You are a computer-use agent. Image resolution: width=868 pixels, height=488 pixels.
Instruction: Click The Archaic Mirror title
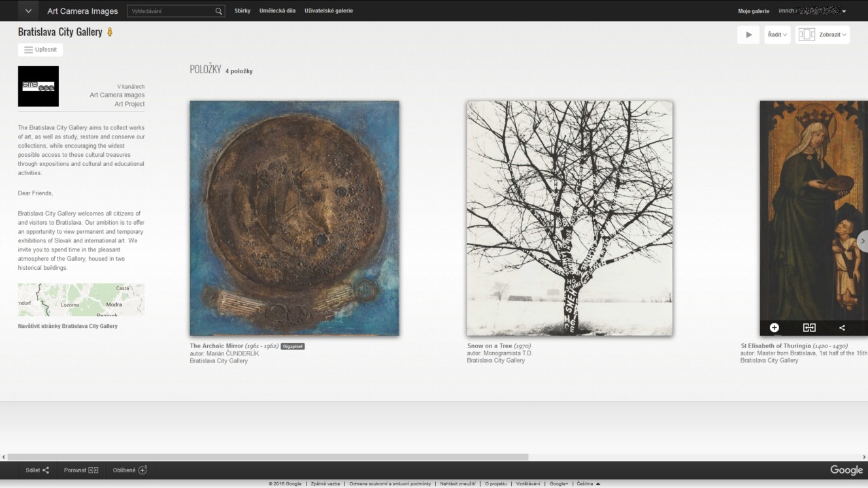216,346
